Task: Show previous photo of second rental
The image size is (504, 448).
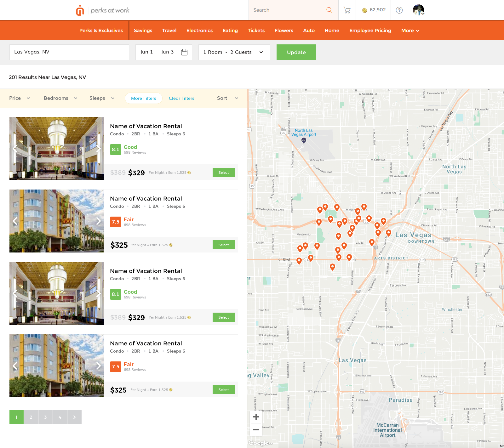Action: [15, 221]
